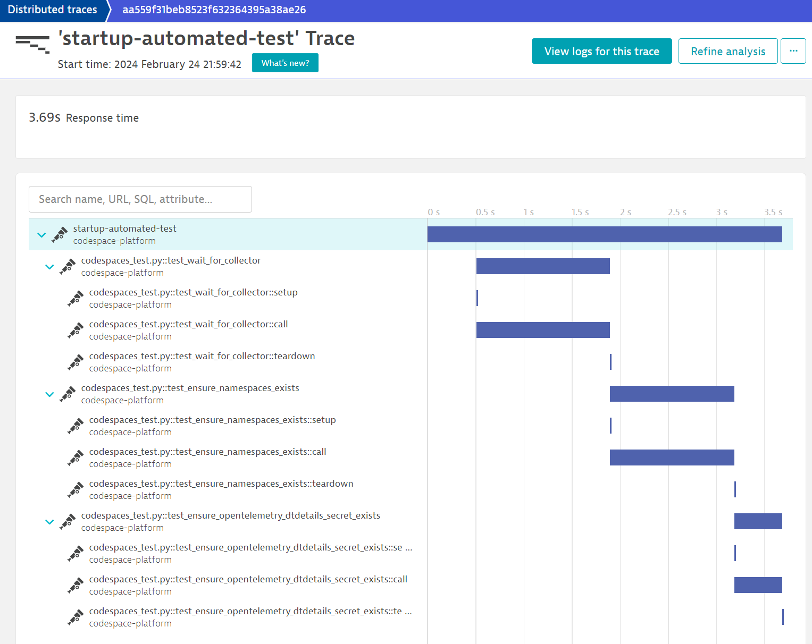Click span icon of dtdetails_secret_exists::call row
The width and height of the screenshot is (812, 644).
pyautogui.click(x=76, y=585)
